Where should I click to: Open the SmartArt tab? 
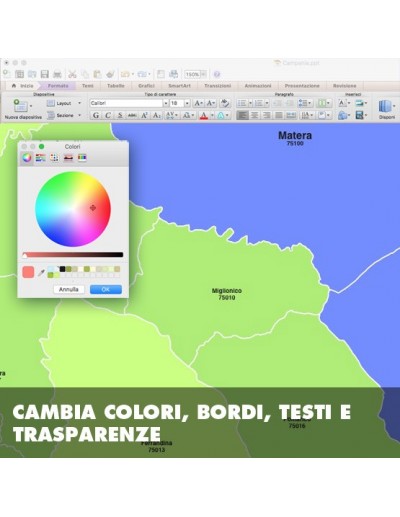click(179, 86)
